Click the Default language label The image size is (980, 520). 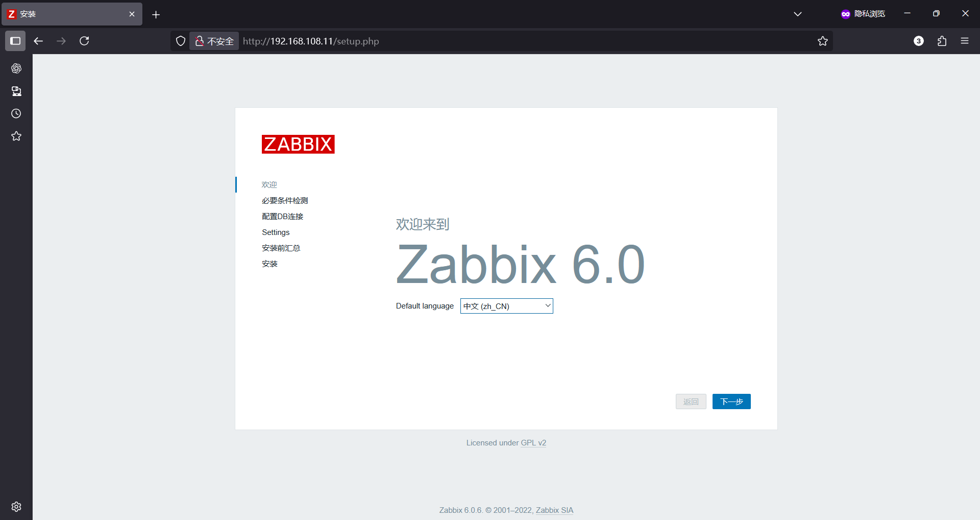425,306
